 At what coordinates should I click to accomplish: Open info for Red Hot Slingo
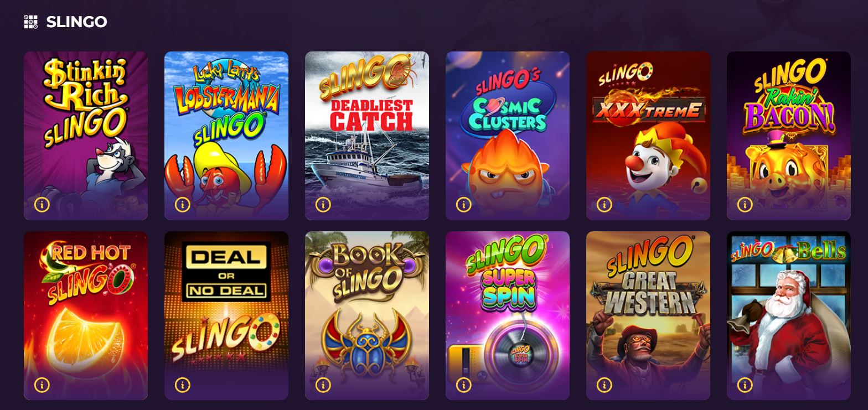42,385
